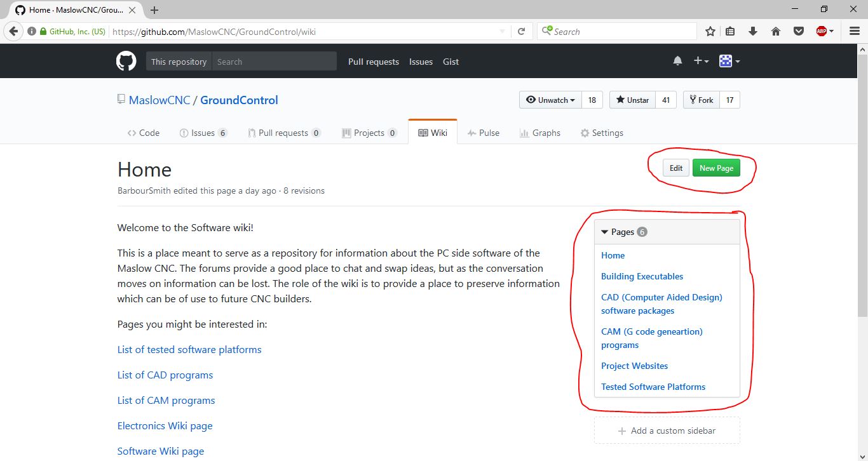
Task: Open the MaslowCNC owner link
Action: pos(159,100)
